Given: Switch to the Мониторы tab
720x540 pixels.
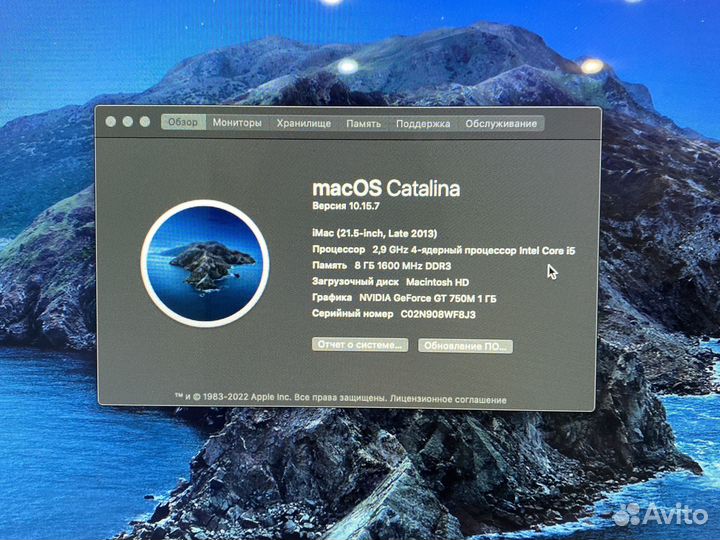Looking at the screenshot, I should (237, 123).
